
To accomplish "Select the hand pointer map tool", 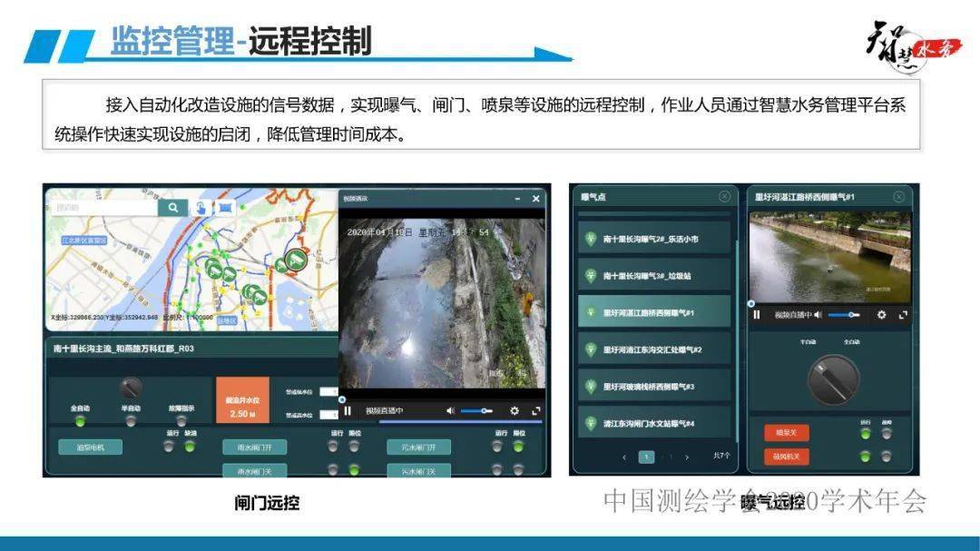I will coord(201,208).
